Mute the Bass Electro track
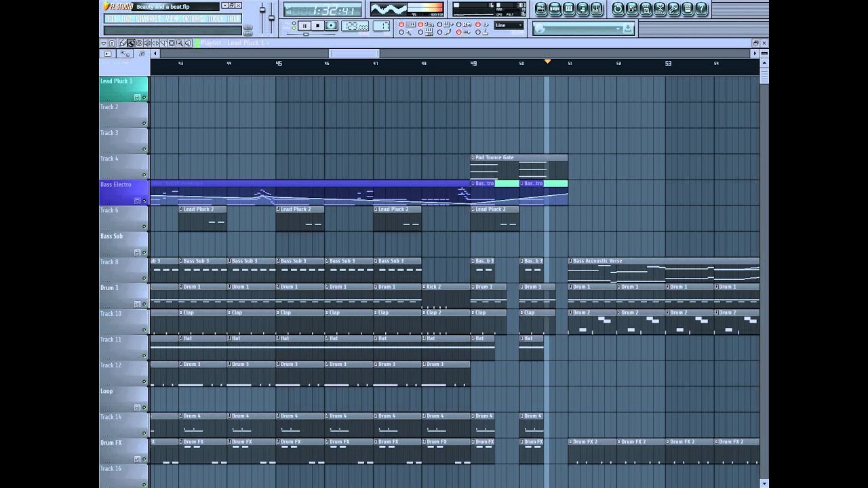The height and width of the screenshot is (488, 868). (x=144, y=201)
